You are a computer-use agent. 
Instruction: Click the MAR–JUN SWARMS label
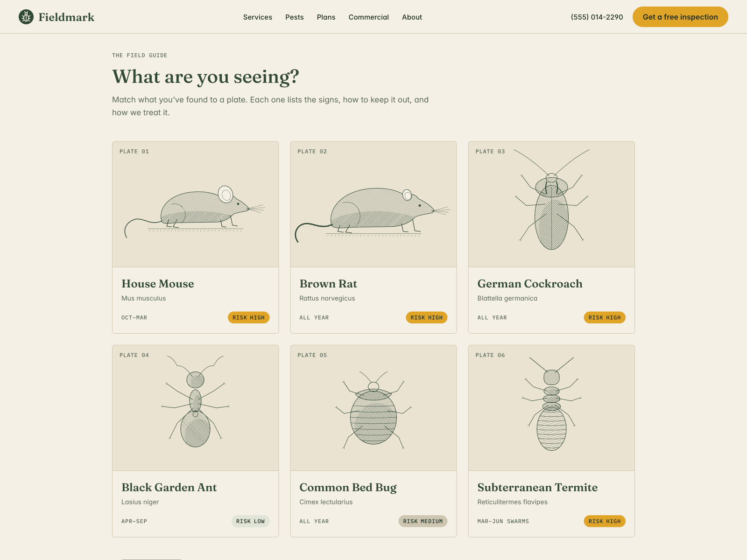(503, 521)
